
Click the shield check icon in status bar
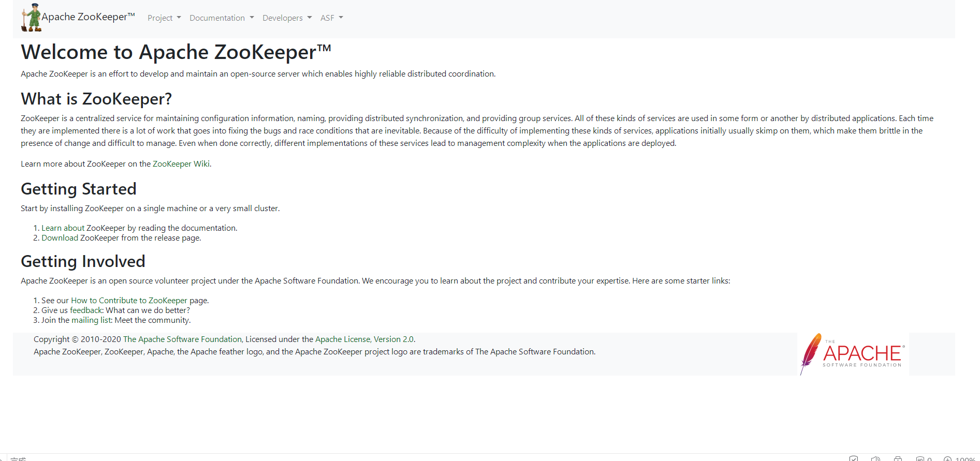854,458
